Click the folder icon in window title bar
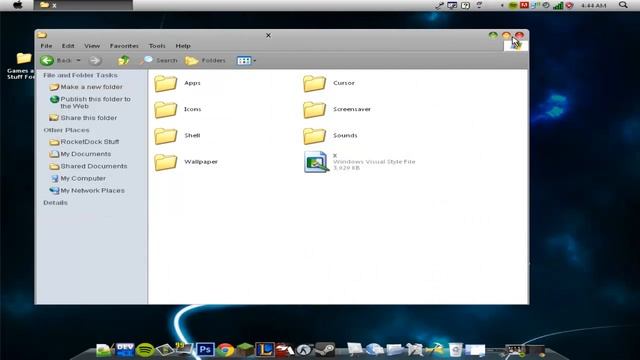Viewport: 640px width, 360px height. click(x=42, y=35)
